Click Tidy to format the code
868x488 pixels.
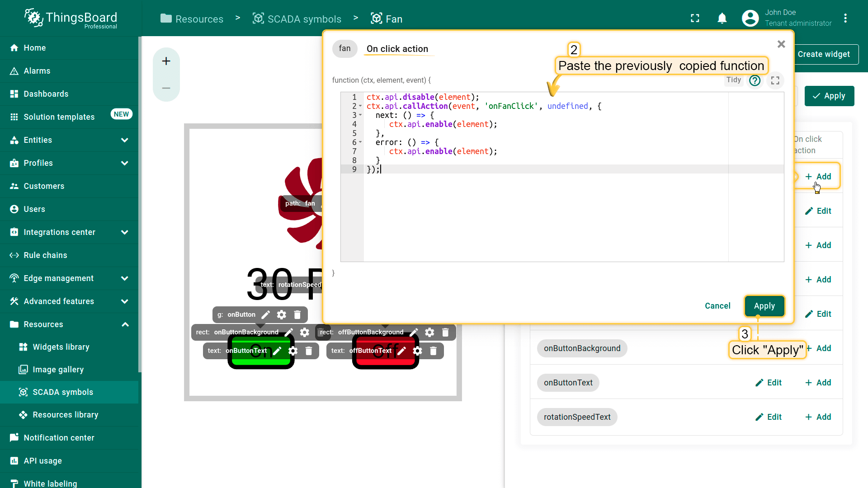coord(733,80)
